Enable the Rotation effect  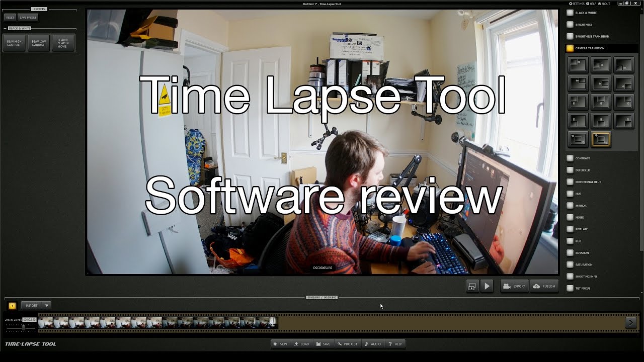click(570, 252)
